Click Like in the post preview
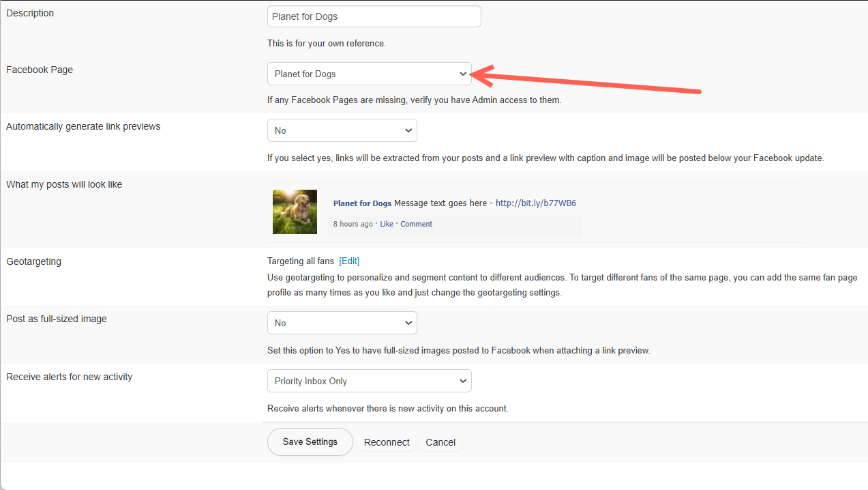 click(x=387, y=224)
